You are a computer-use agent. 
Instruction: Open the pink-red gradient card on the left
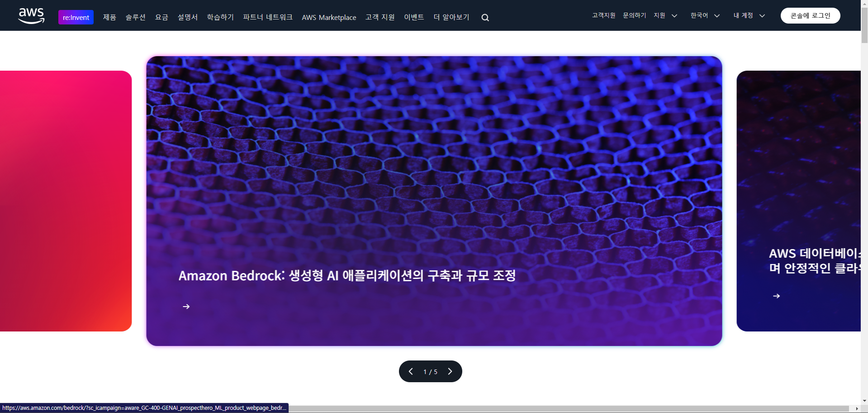click(x=66, y=201)
